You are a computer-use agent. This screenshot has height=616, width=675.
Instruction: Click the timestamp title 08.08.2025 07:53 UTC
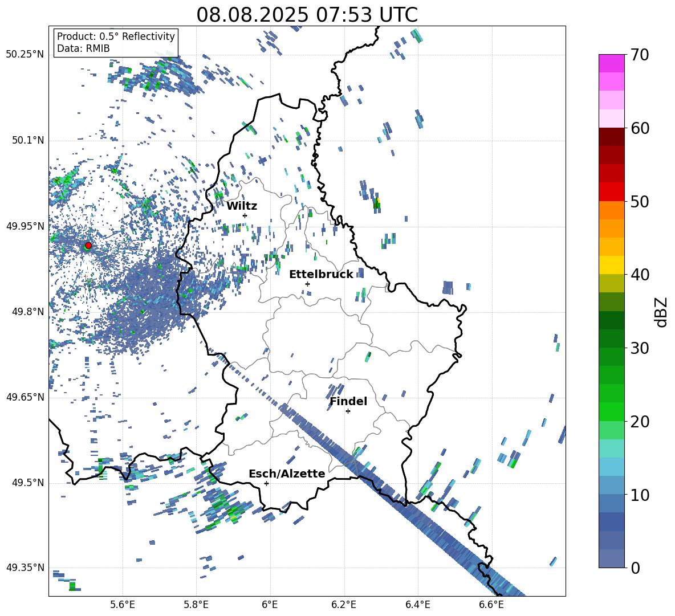[x=307, y=15]
